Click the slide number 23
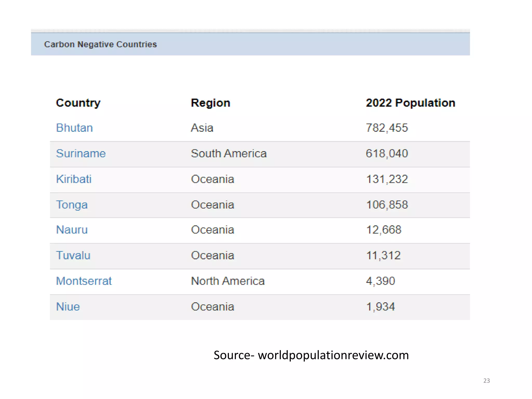Image resolution: width=532 pixels, height=399 pixels. pos(487,381)
